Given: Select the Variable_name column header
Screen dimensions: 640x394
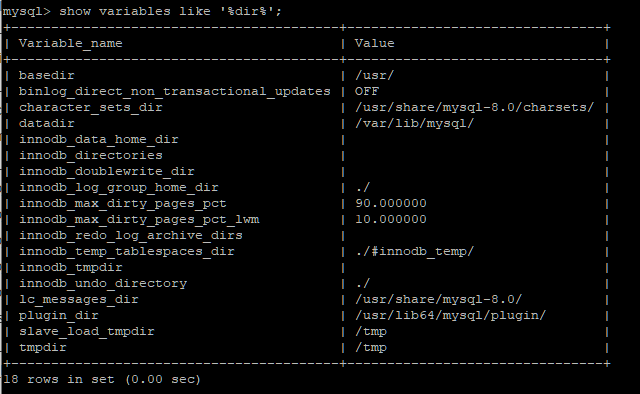Looking at the screenshot, I should 71,43.
